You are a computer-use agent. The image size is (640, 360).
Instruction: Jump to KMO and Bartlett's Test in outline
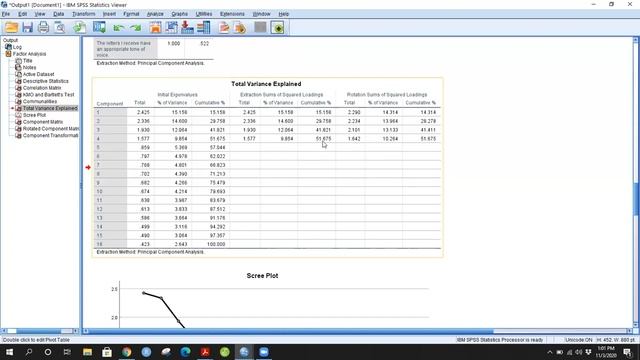(49, 95)
